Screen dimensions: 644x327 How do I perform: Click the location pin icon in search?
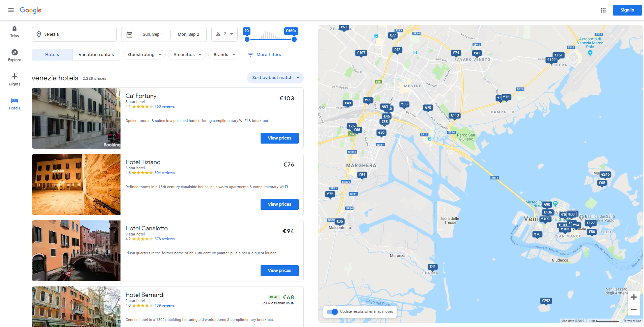click(x=39, y=34)
